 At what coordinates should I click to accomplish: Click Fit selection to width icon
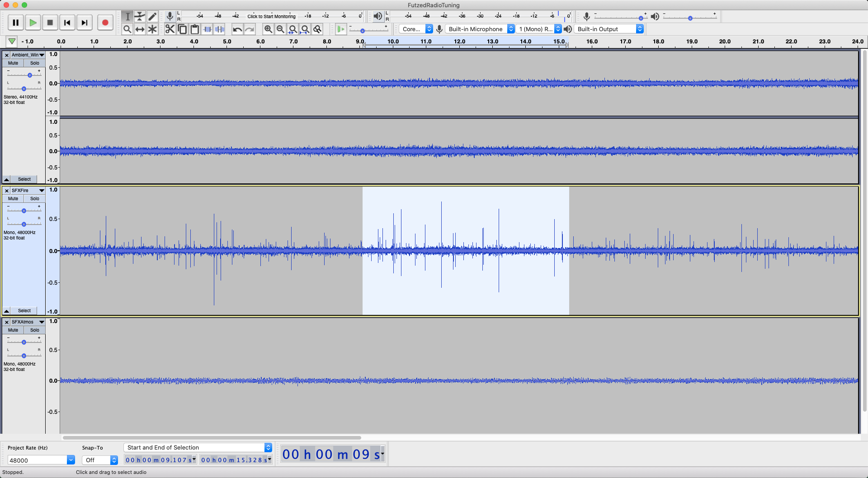293,29
